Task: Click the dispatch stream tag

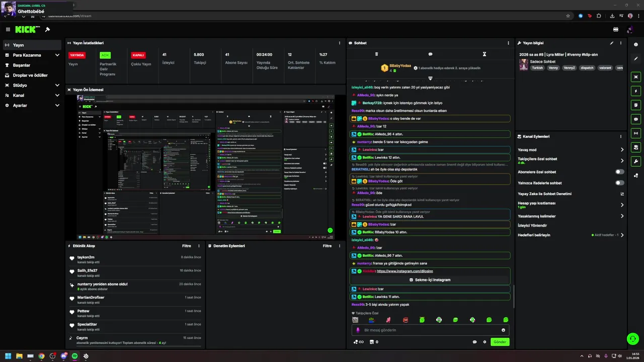Action: coord(587,68)
